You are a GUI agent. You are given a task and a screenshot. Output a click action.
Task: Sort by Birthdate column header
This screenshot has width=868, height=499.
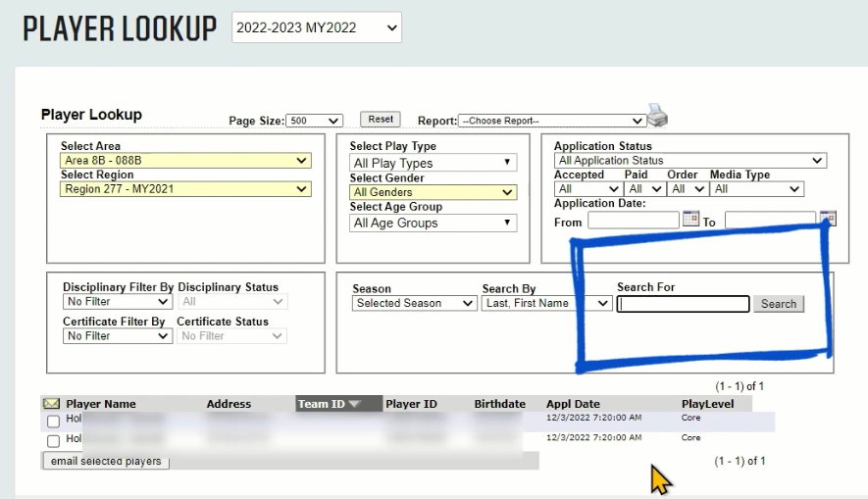pos(499,404)
